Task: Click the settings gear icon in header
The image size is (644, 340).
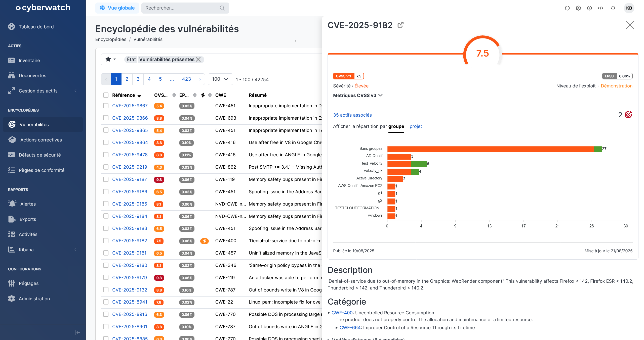Action: pyautogui.click(x=578, y=8)
